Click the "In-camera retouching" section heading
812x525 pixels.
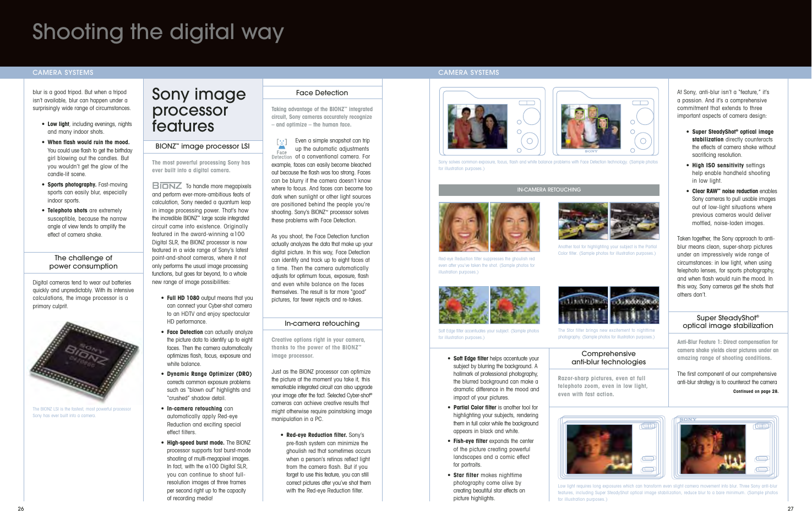tap(322, 324)
